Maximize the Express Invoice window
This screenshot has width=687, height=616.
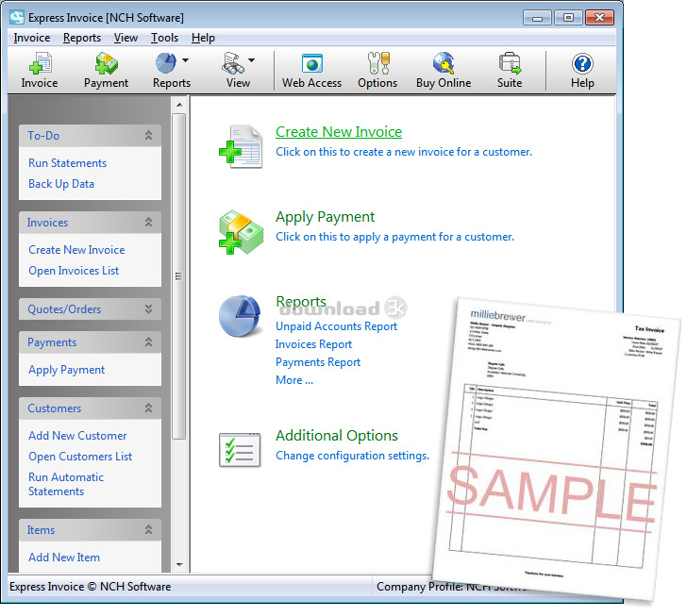[x=568, y=18]
